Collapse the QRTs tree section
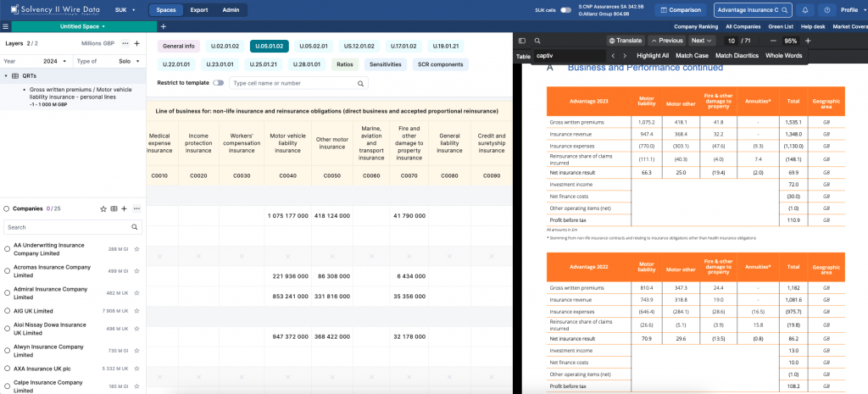Screen dimensions: 868x394 [7, 76]
